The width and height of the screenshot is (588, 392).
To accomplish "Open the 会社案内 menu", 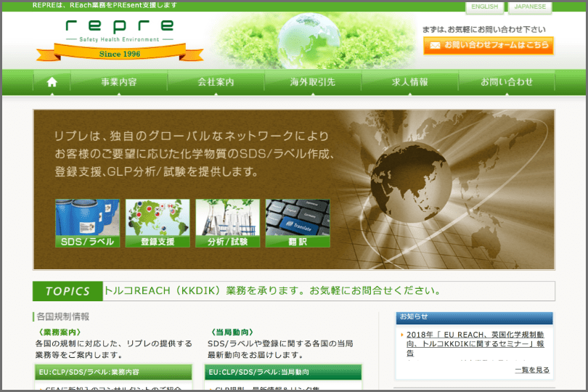I will point(216,82).
